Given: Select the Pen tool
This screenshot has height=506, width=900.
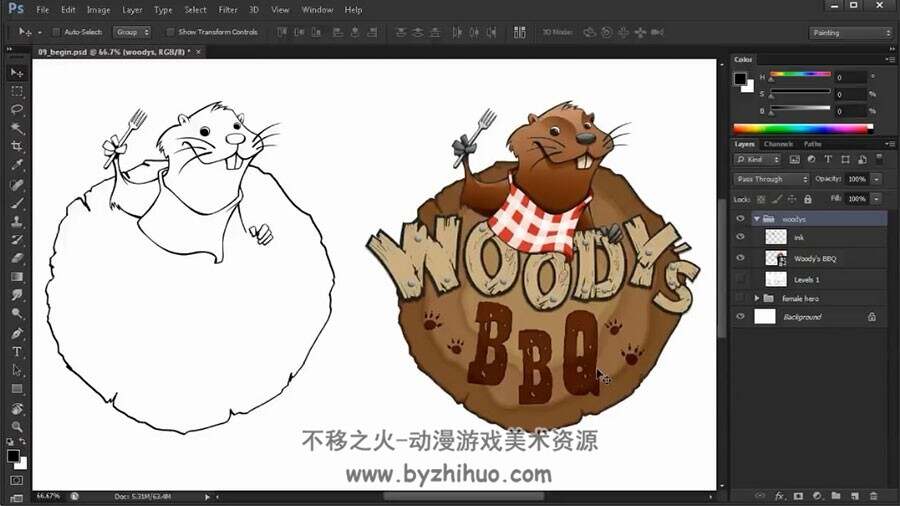Looking at the screenshot, I should pyautogui.click(x=17, y=333).
